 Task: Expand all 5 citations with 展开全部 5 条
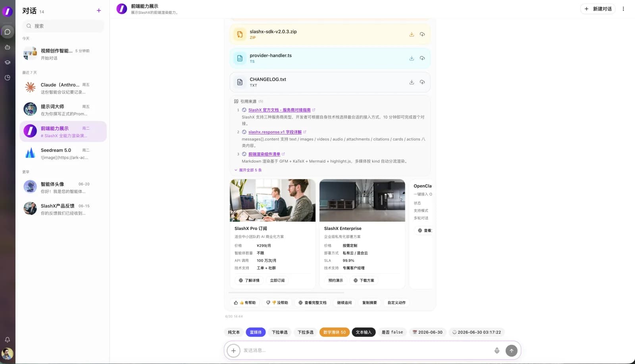point(248,170)
